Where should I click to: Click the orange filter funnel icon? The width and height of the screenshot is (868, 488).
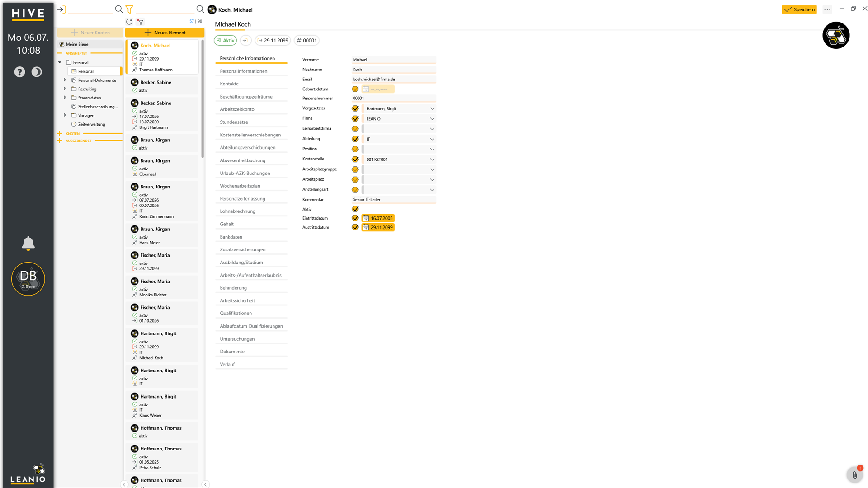pyautogui.click(x=129, y=9)
